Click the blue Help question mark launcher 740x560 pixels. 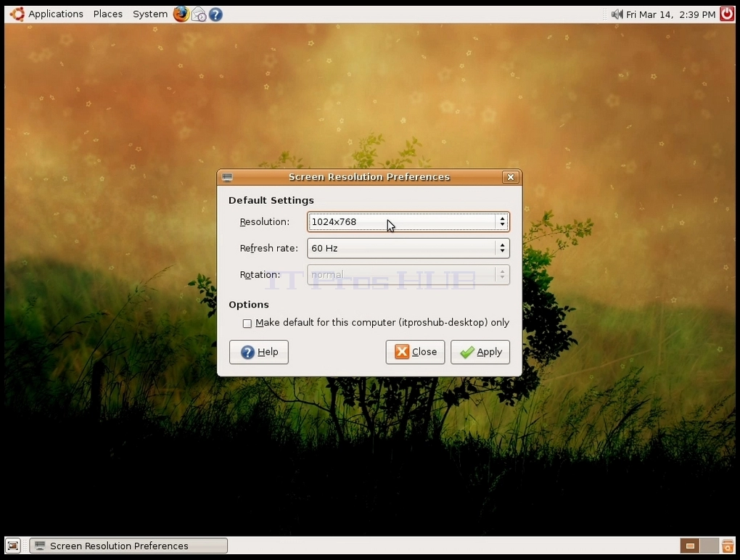click(215, 15)
